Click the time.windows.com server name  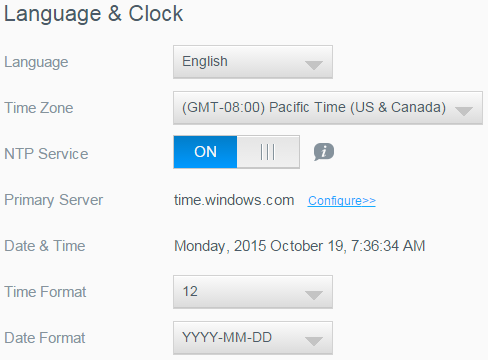234,200
